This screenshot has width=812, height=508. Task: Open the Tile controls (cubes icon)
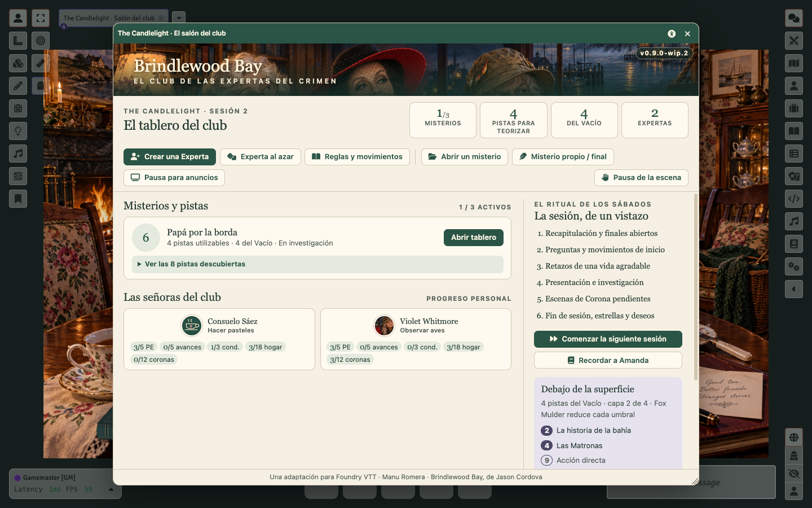(x=18, y=63)
